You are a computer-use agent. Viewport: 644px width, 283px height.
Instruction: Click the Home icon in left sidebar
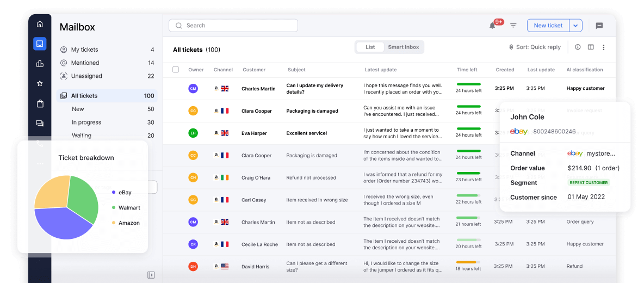(x=40, y=24)
